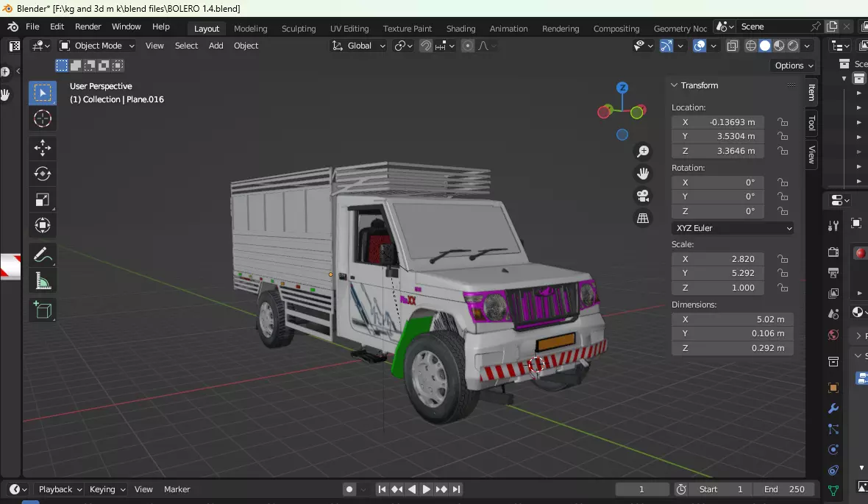Choose the Measure ruler tool
Image resolution: width=868 pixels, height=504 pixels.
[x=43, y=281]
